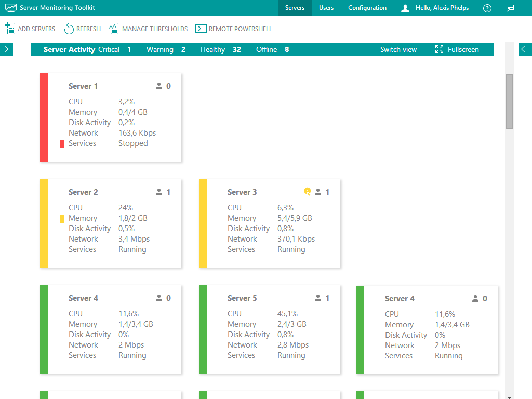
Task: Expand right panel with left arrow
Action: click(x=525, y=49)
